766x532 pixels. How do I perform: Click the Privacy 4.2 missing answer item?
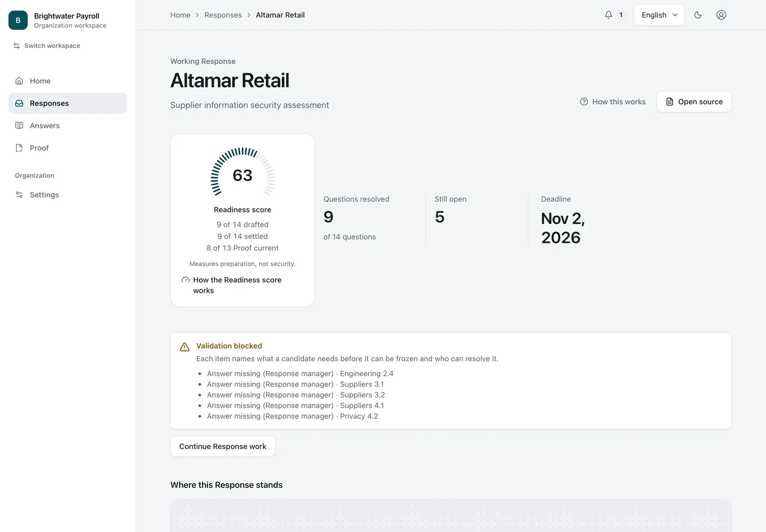coord(293,416)
